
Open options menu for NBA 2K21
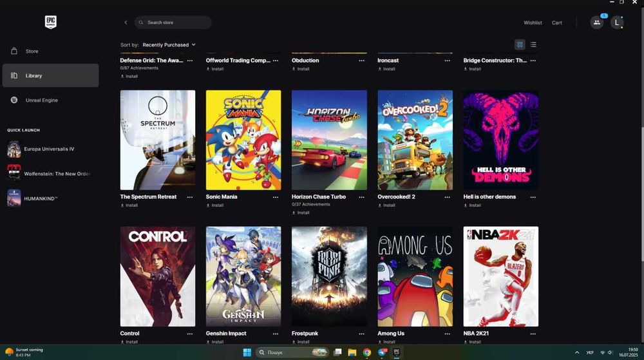[x=533, y=334]
